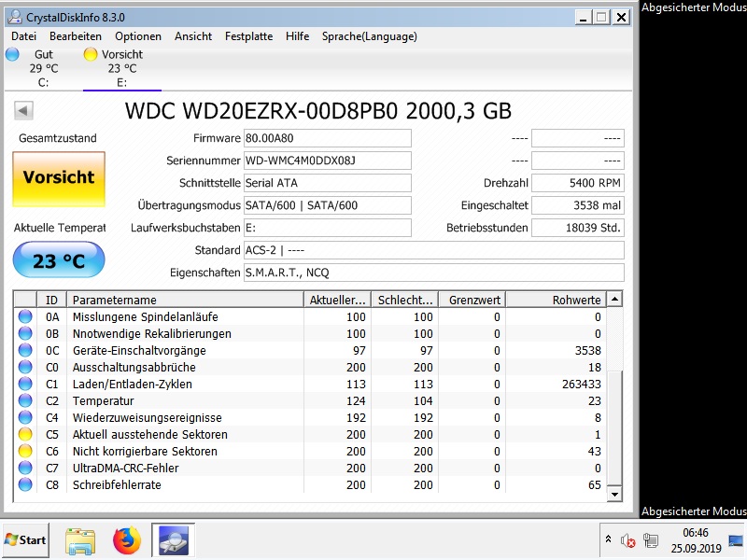
Task: Show hidden tray icons chevron
Action: click(x=608, y=539)
